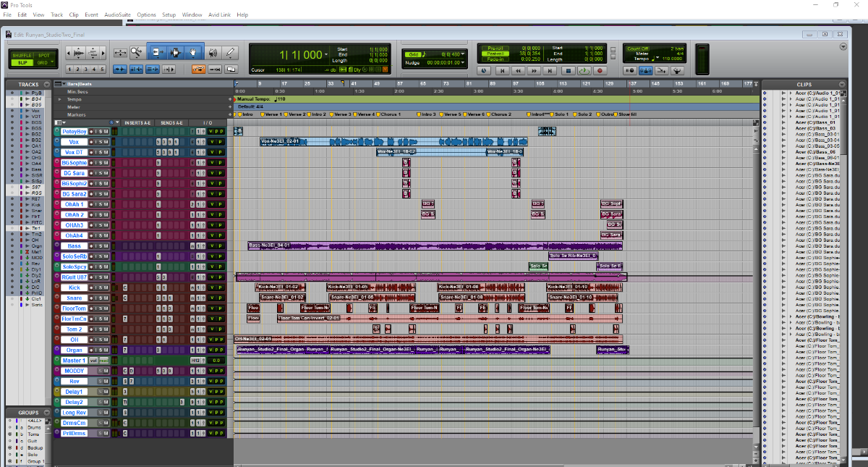The width and height of the screenshot is (868, 467).
Task: Record-enable the PeteyBoy track
Action: (x=91, y=132)
